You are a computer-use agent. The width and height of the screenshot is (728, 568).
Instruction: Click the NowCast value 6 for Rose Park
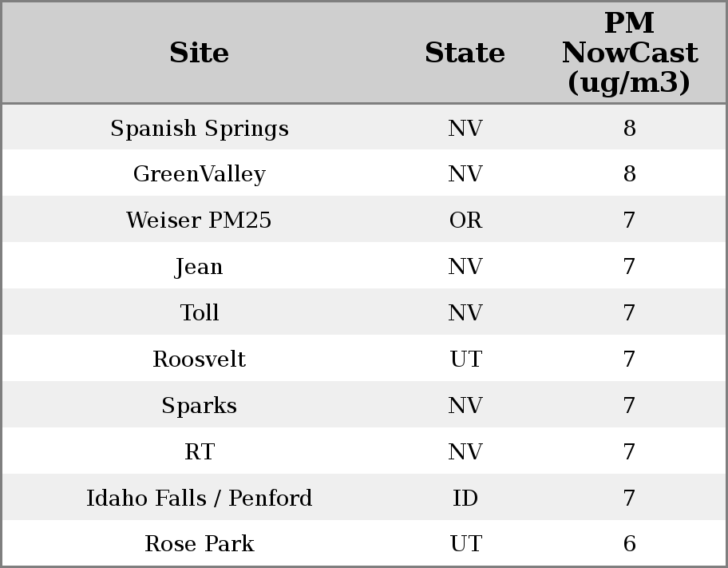[629, 543]
